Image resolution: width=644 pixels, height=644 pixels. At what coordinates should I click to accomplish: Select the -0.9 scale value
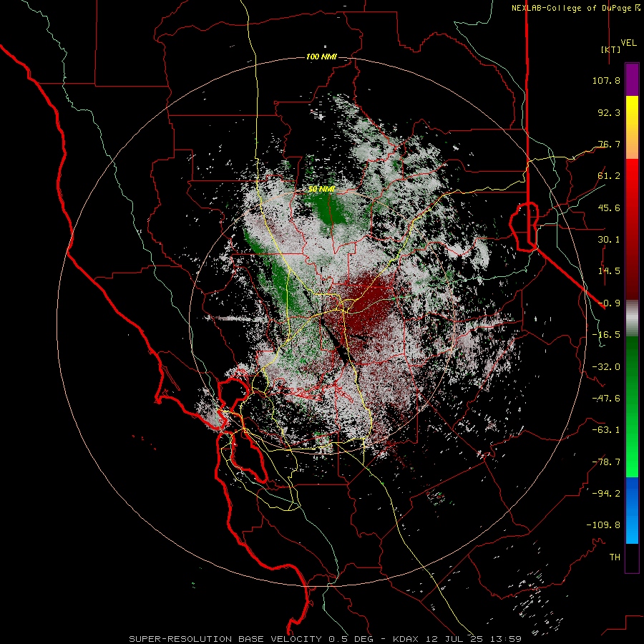tap(609, 303)
